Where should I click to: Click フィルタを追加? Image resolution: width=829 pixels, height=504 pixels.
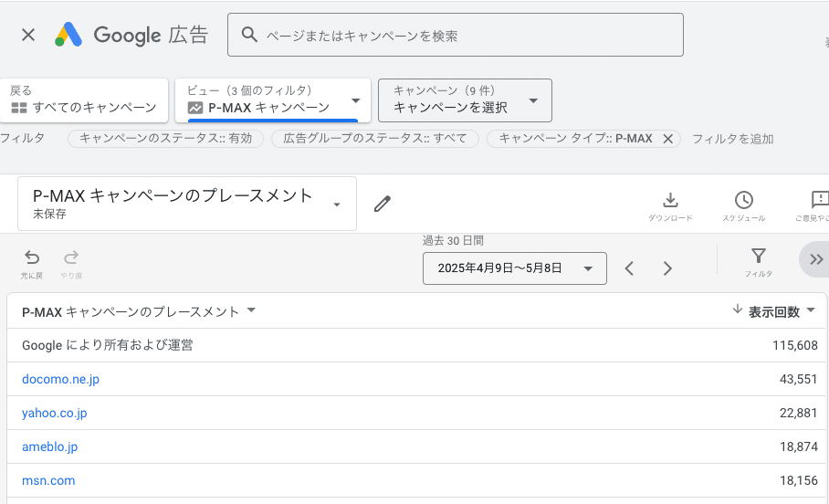(x=733, y=139)
